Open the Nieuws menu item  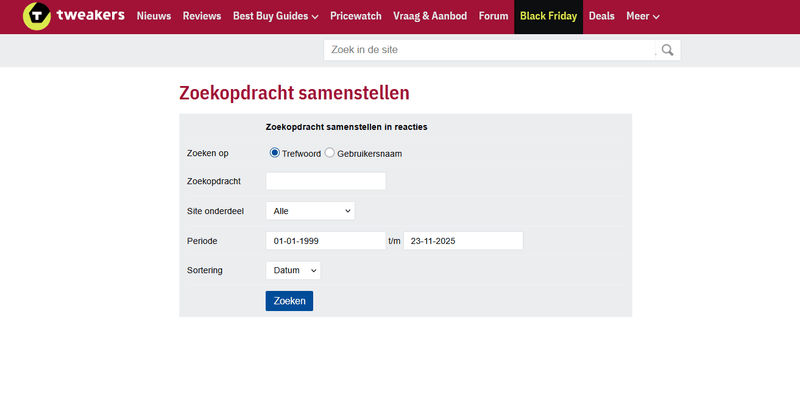pyautogui.click(x=153, y=16)
